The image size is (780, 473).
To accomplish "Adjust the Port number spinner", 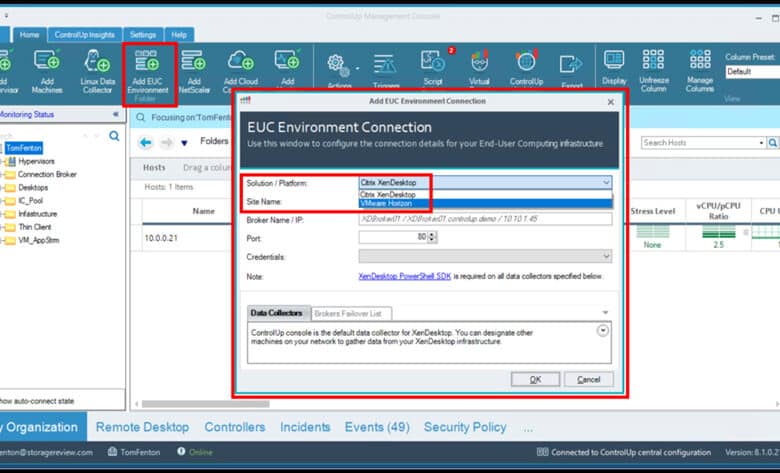I will pyautogui.click(x=433, y=237).
